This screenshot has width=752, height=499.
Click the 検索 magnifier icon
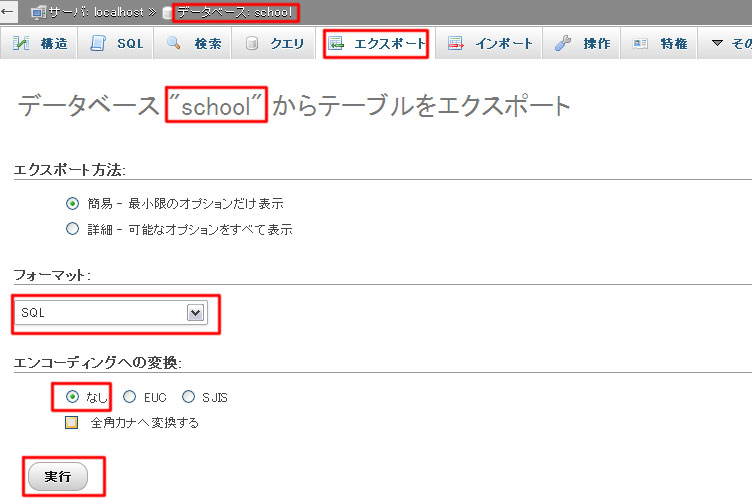(173, 43)
